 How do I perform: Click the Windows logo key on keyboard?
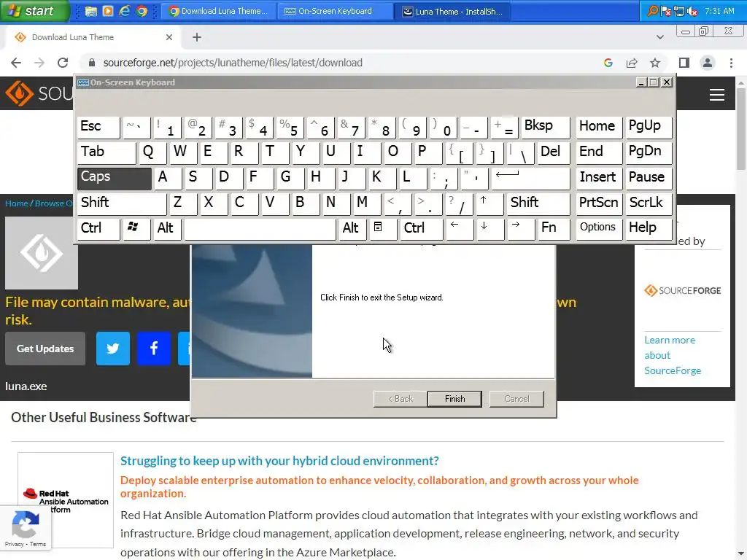coord(136,229)
